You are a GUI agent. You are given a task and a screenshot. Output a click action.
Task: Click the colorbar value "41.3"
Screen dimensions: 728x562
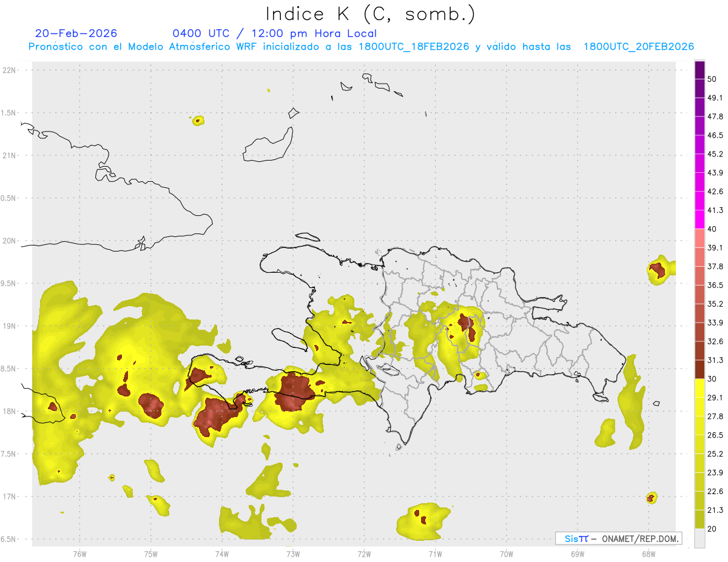[715, 210]
